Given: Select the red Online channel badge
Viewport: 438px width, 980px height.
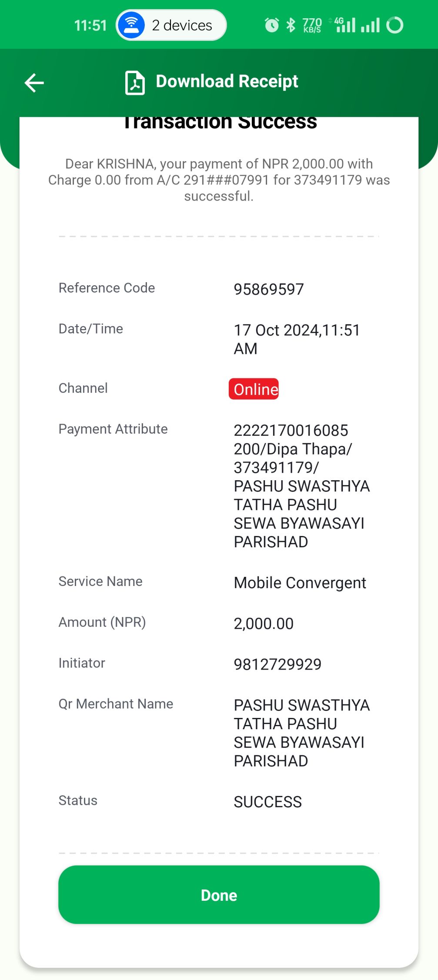Looking at the screenshot, I should point(254,389).
